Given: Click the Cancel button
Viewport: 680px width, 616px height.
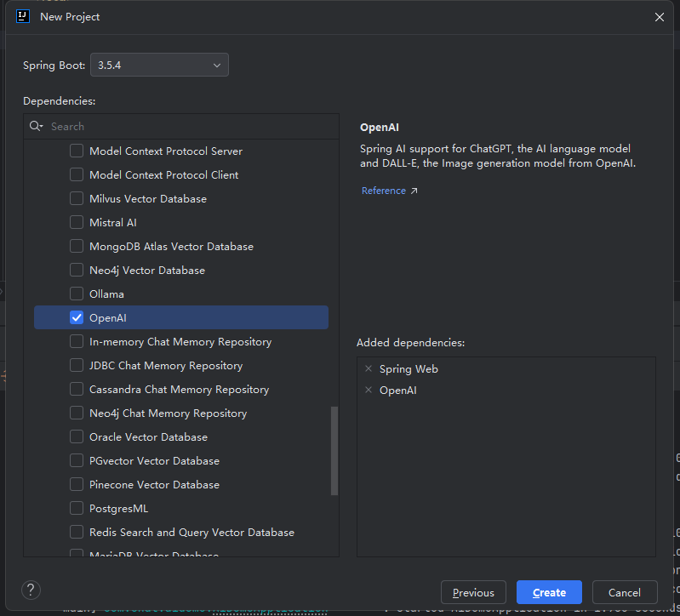Looking at the screenshot, I should (x=625, y=592).
